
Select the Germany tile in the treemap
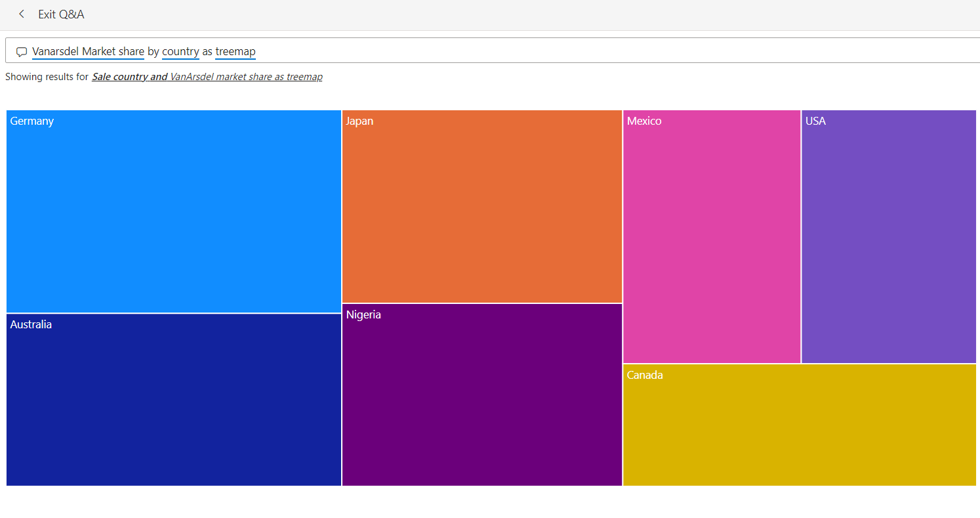pyautogui.click(x=174, y=211)
